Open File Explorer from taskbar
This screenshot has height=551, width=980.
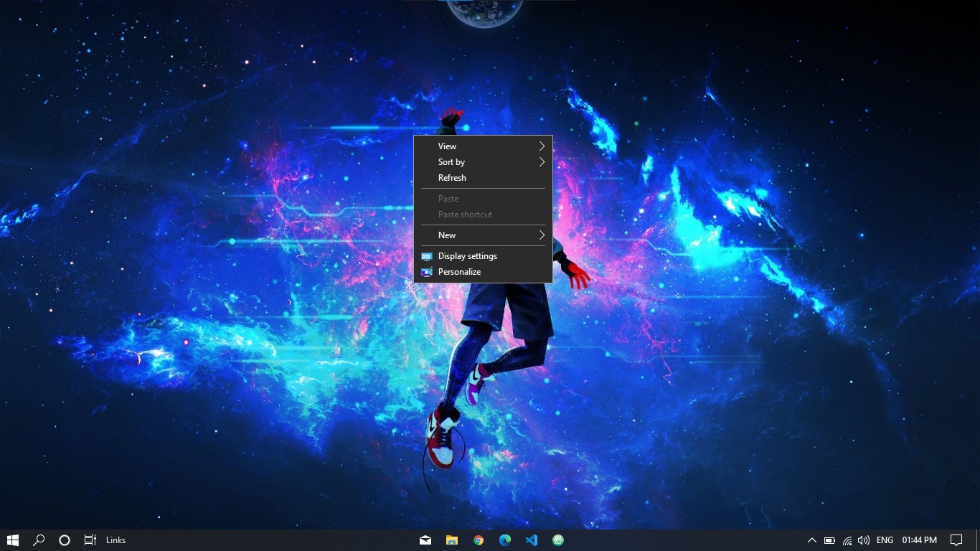click(452, 540)
